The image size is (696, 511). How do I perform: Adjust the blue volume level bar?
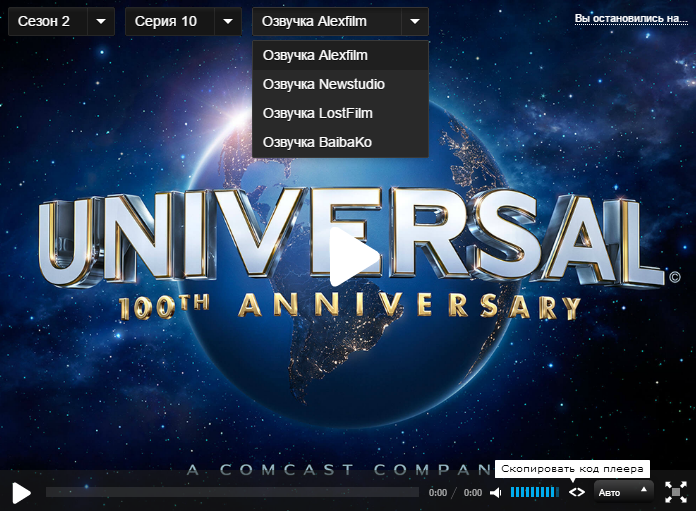point(534,492)
